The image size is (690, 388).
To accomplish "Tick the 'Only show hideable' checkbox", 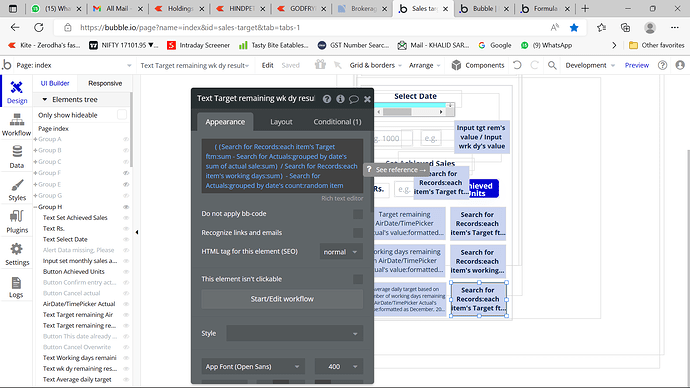I will 122,115.
